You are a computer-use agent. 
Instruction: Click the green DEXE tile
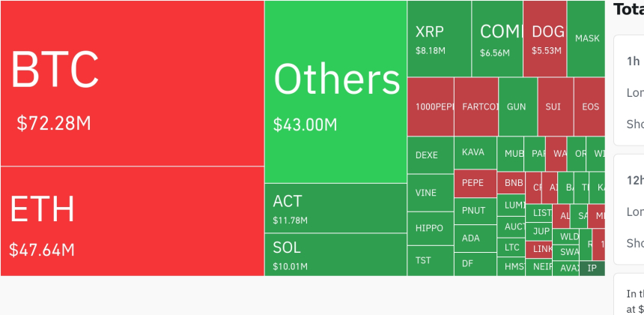pyautogui.click(x=431, y=155)
